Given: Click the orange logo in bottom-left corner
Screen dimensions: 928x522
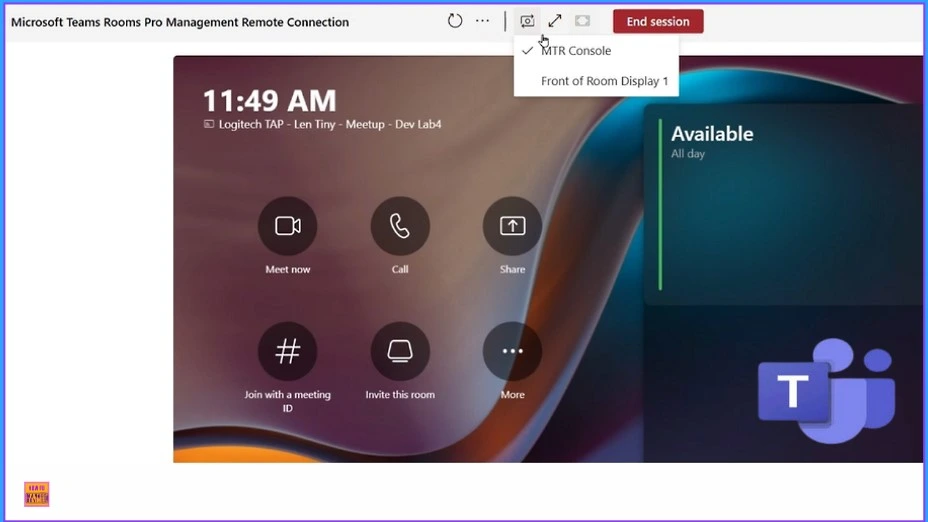Looking at the screenshot, I should [x=37, y=494].
